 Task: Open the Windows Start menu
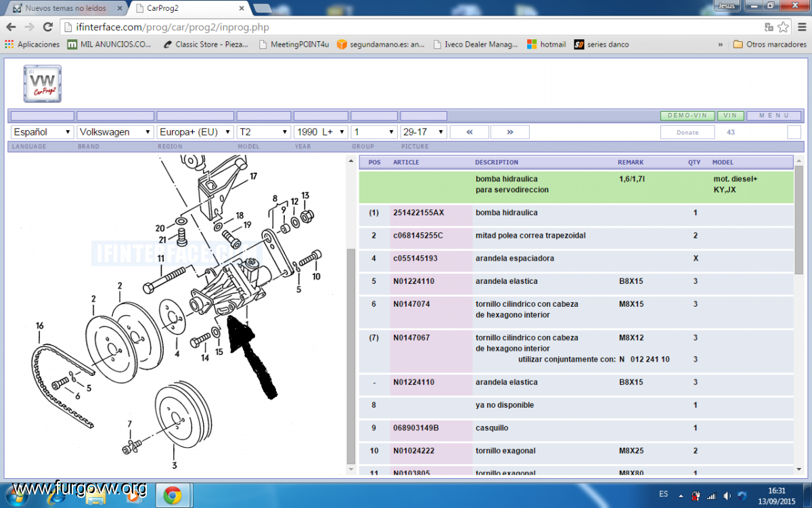(17, 495)
